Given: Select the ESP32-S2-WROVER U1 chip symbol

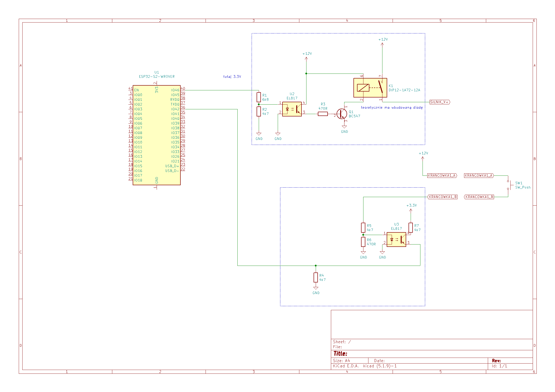Looking at the screenshot, I should coord(157,135).
